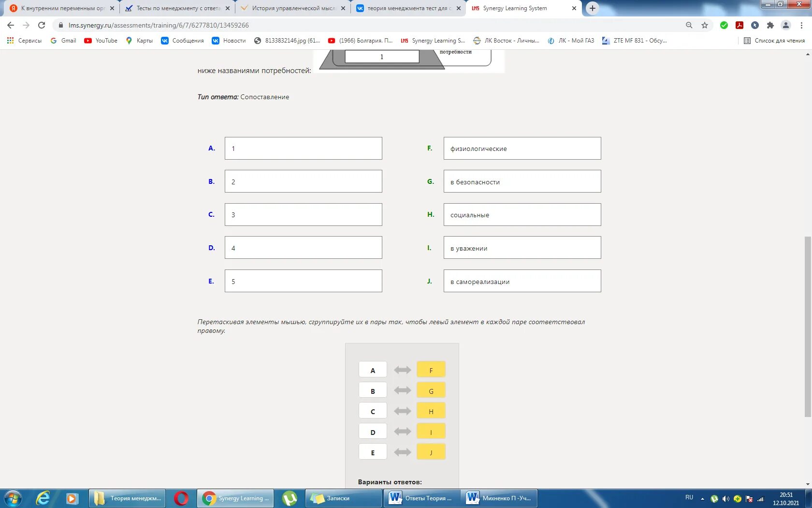The height and width of the screenshot is (508, 812).
Task: Launch Internet Explorer from taskbar
Action: pyautogui.click(x=43, y=498)
